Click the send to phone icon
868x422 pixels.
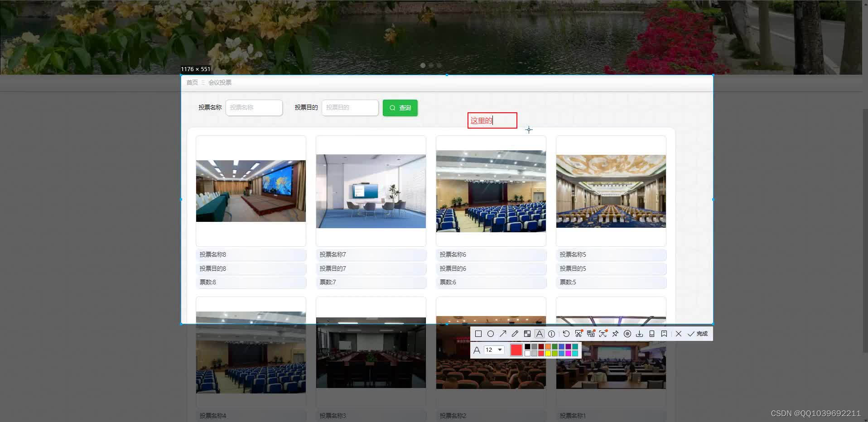tap(652, 333)
